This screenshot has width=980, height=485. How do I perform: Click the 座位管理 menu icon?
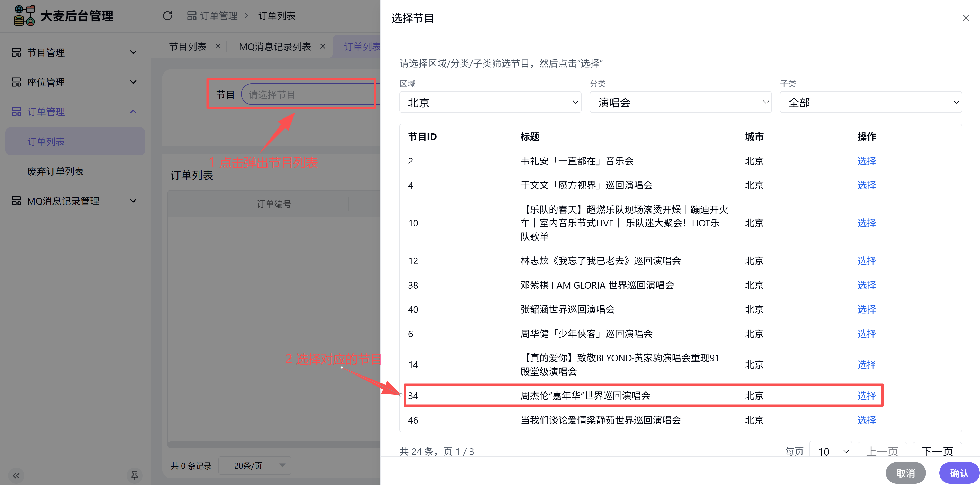tap(16, 82)
